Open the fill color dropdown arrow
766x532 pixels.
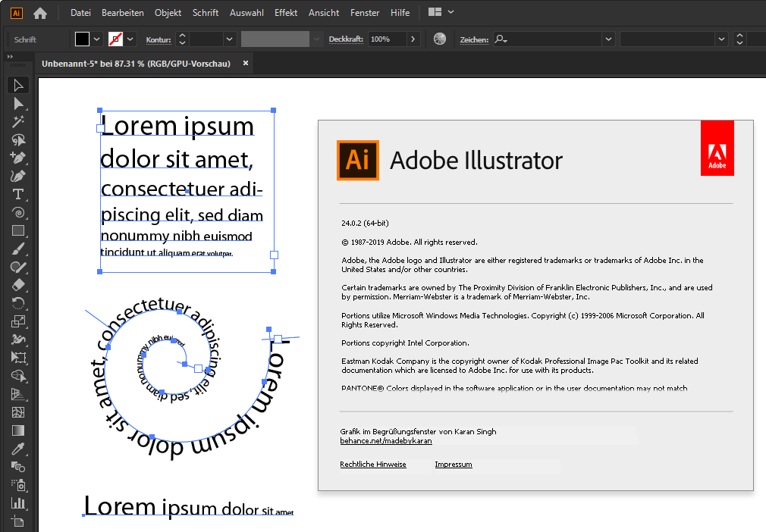[97, 39]
